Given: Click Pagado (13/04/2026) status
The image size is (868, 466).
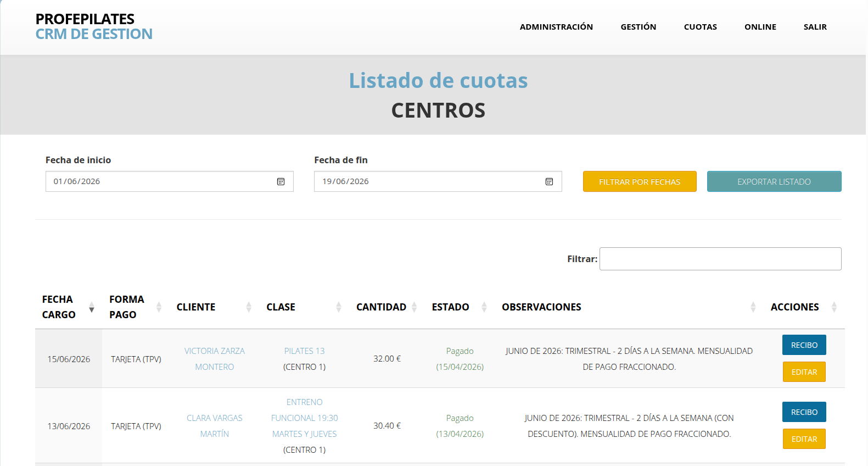Looking at the screenshot, I should (460, 426).
